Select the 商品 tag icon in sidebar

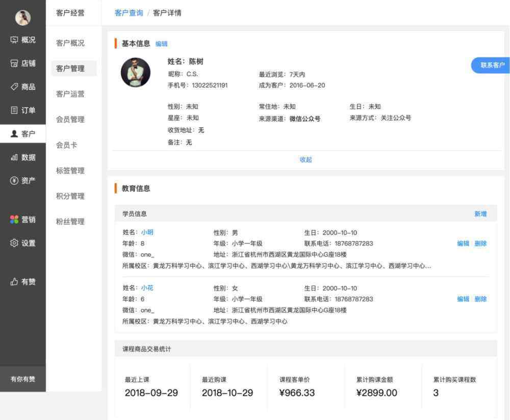pos(14,87)
